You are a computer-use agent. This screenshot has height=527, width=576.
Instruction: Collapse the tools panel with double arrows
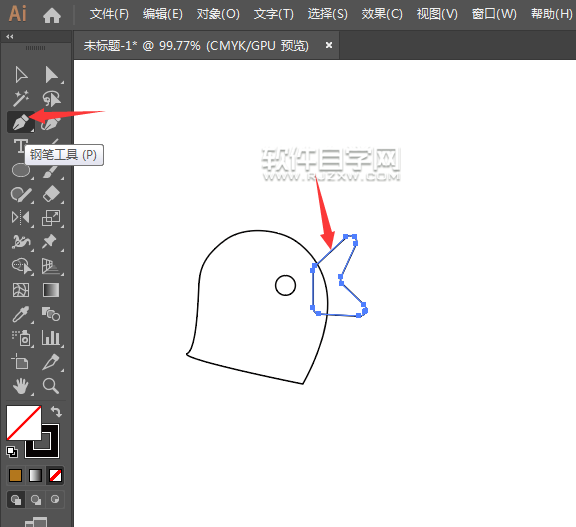point(10,36)
